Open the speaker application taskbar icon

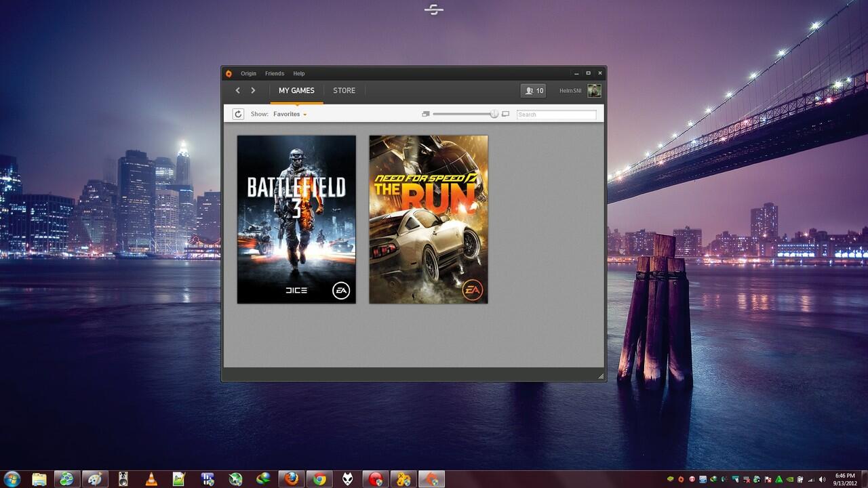click(123, 479)
